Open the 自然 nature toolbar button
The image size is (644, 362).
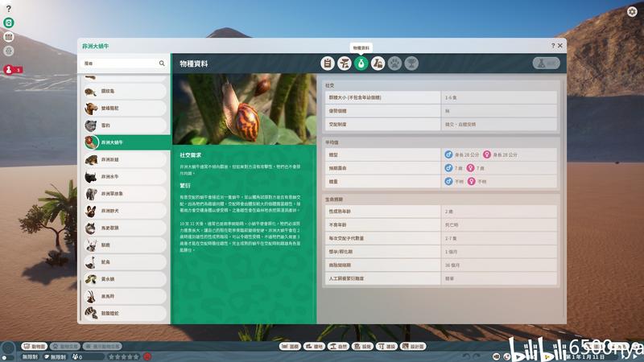[338, 347]
